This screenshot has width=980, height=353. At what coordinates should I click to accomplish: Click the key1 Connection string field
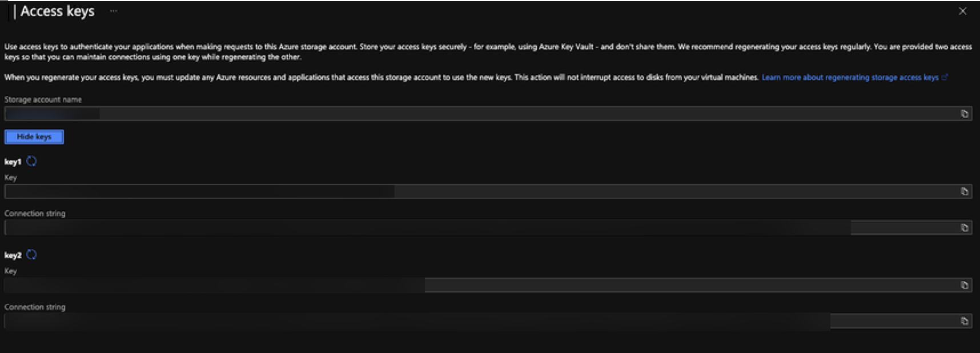(480, 227)
